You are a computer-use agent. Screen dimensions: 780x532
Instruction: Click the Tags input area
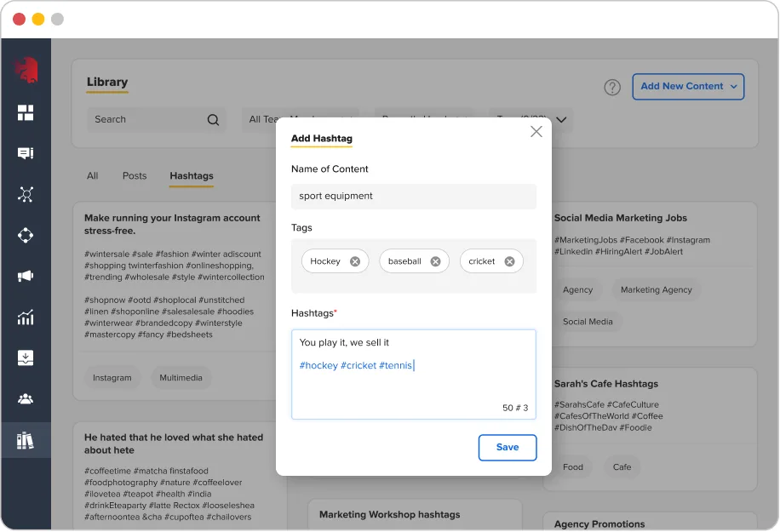(x=414, y=266)
